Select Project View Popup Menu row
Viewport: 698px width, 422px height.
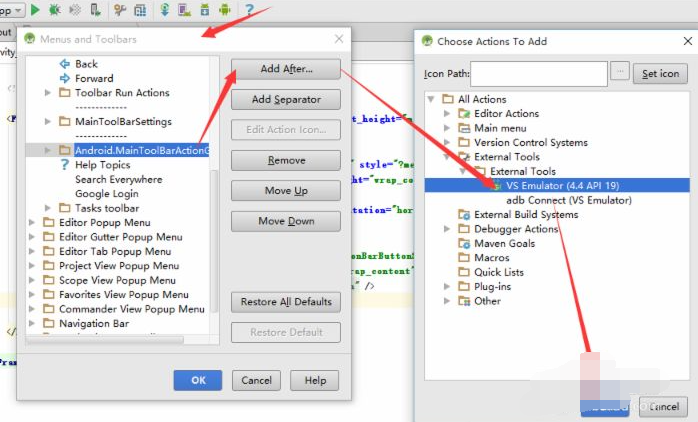(x=118, y=266)
